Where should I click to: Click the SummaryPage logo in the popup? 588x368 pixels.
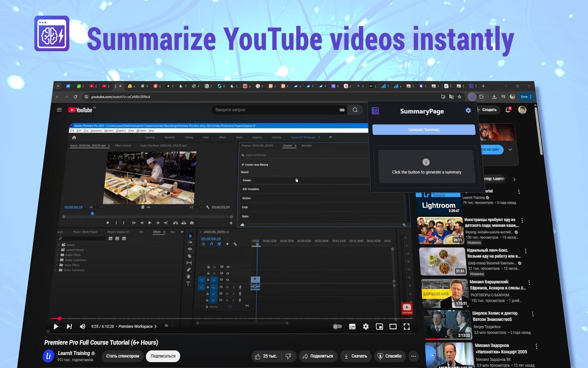click(375, 111)
